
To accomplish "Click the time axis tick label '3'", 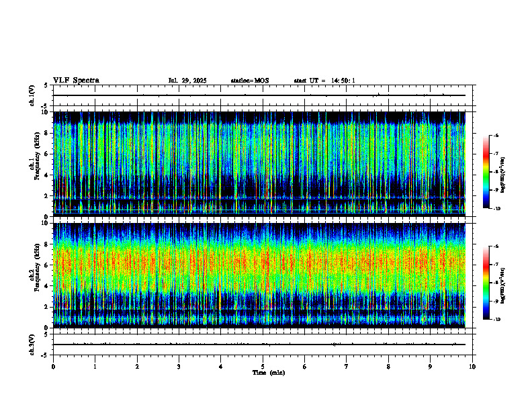I will [179, 367].
